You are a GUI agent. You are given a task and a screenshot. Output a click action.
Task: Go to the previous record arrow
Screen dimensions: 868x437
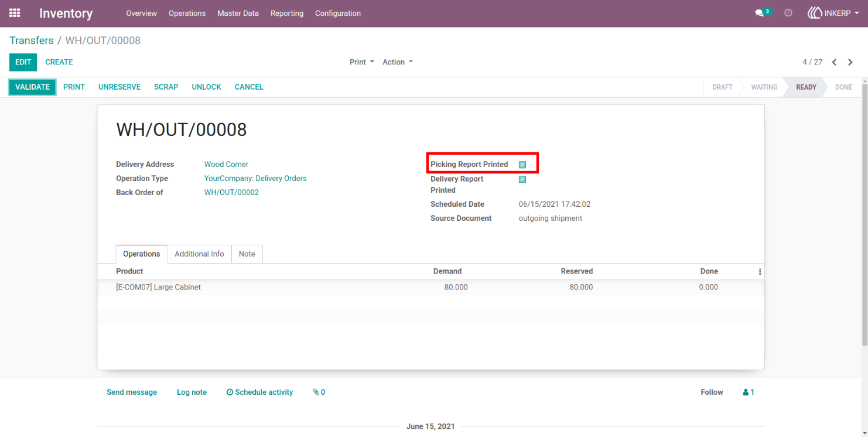pyautogui.click(x=835, y=62)
